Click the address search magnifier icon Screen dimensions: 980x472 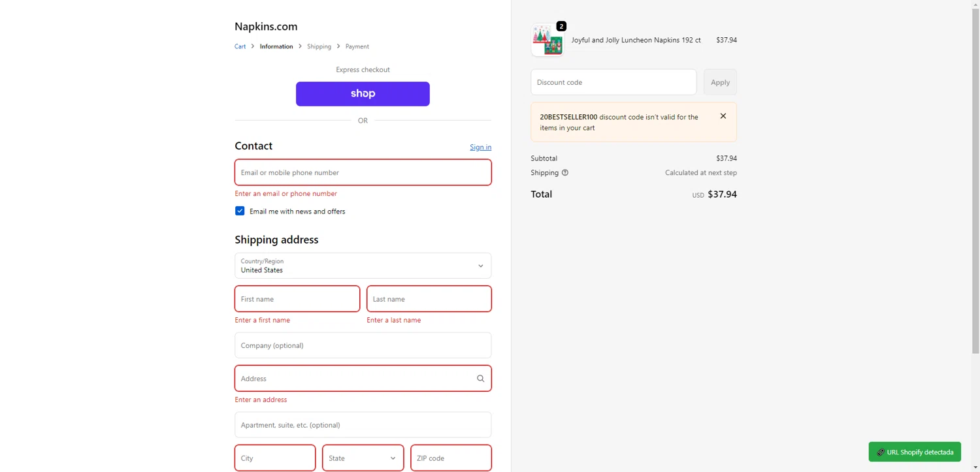click(x=480, y=379)
